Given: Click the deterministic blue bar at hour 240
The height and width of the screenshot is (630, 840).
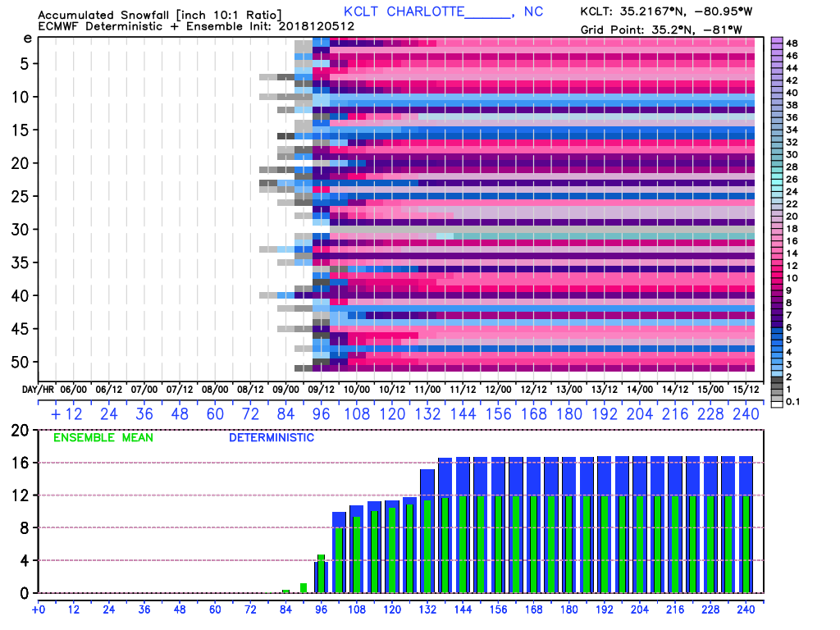Looking at the screenshot, I should [746, 476].
